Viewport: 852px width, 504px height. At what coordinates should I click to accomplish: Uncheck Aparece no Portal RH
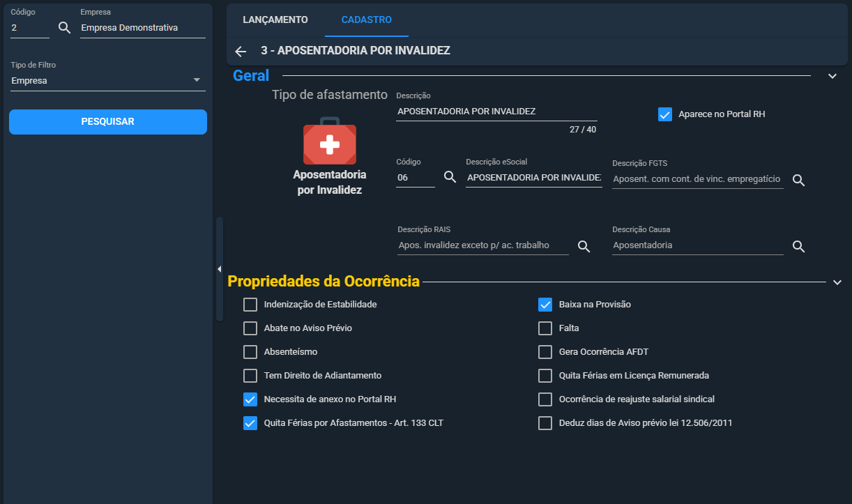pos(664,114)
